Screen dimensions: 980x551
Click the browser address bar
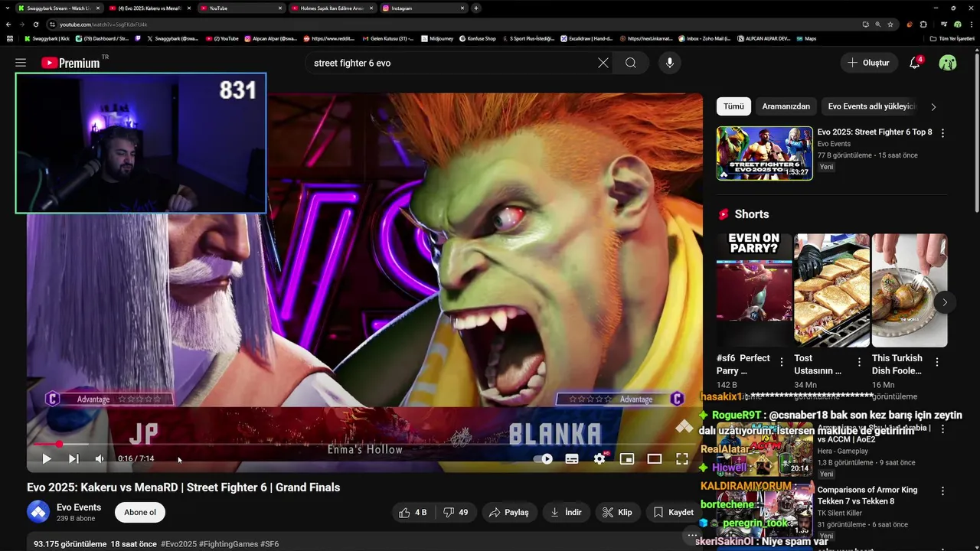pyautogui.click(x=452, y=24)
